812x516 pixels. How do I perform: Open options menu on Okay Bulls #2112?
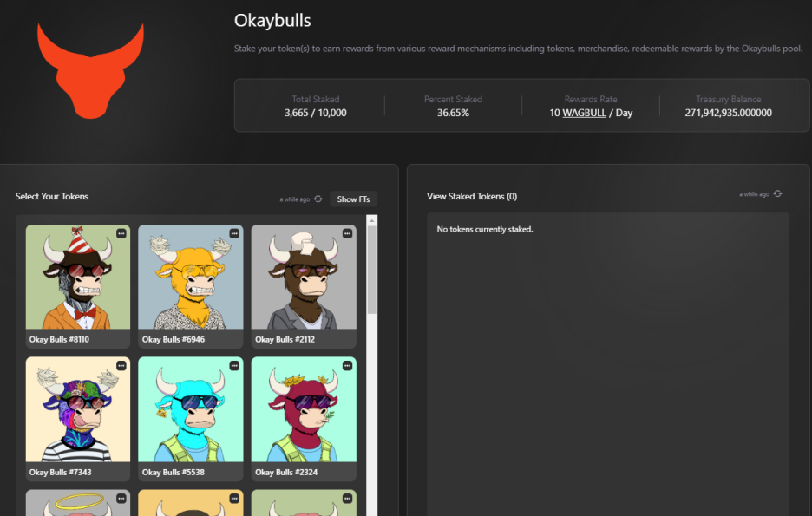tap(348, 233)
